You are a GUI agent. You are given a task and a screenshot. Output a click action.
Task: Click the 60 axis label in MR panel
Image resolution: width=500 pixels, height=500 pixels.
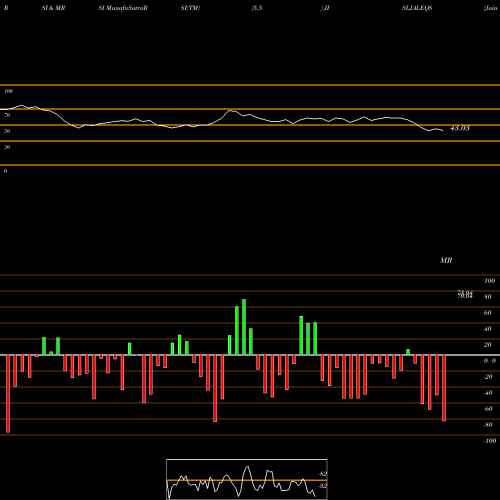point(488,313)
